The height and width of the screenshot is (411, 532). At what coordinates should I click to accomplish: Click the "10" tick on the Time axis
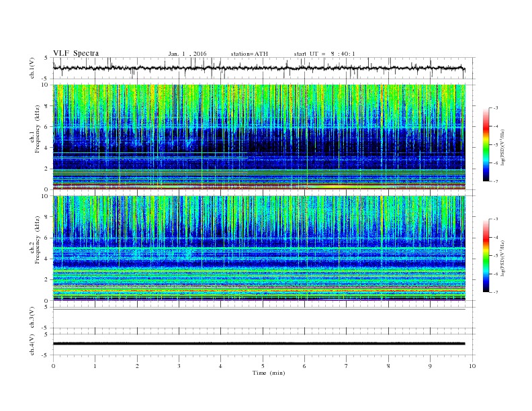pyautogui.click(x=472, y=366)
